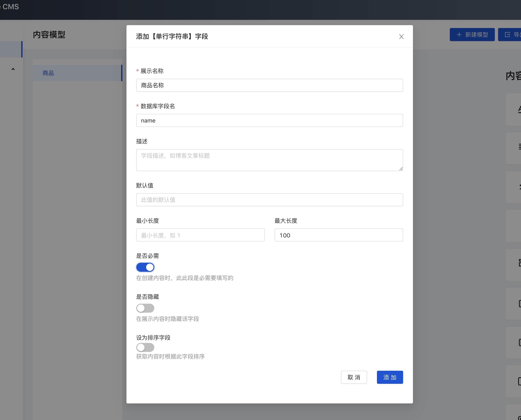
Task: Enable the 是否隐藏 switch
Action: (145, 308)
